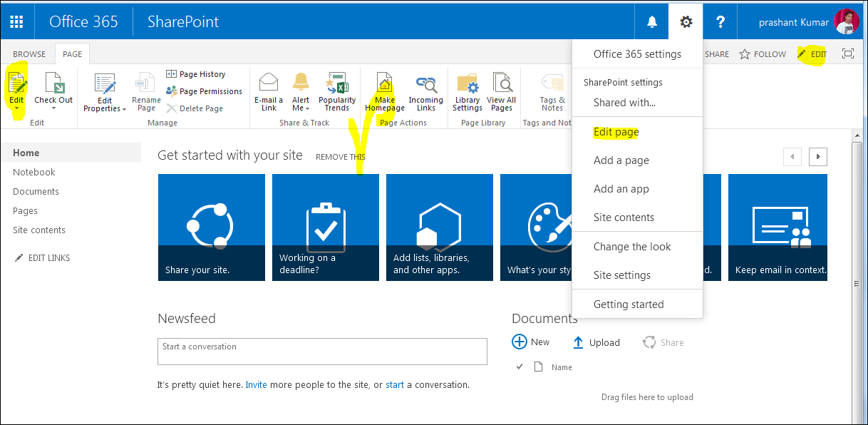Click the next tiles arrow

click(x=818, y=156)
